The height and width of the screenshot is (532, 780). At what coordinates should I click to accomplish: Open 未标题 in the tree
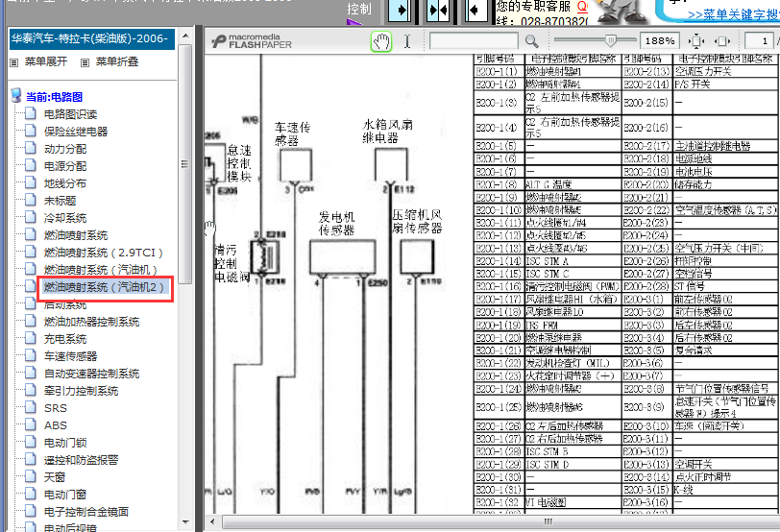pyautogui.click(x=61, y=201)
